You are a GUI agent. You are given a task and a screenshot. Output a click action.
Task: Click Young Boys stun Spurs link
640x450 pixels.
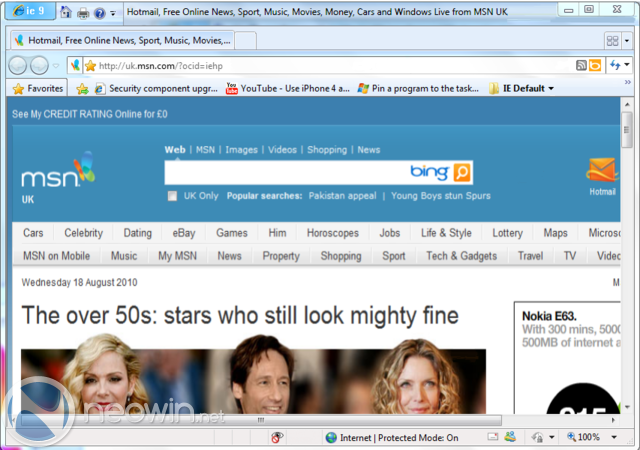[x=441, y=196]
